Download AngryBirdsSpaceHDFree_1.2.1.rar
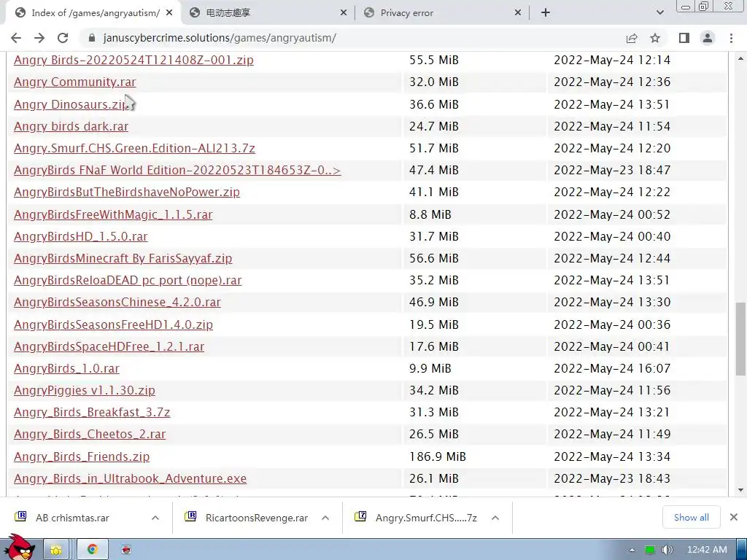The width and height of the screenshot is (747, 560). point(109,346)
